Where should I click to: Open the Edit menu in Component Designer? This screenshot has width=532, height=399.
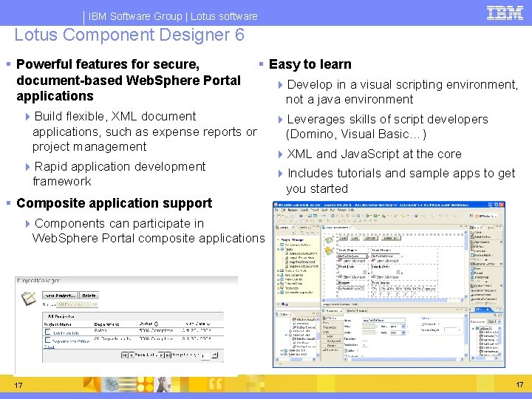click(283, 210)
